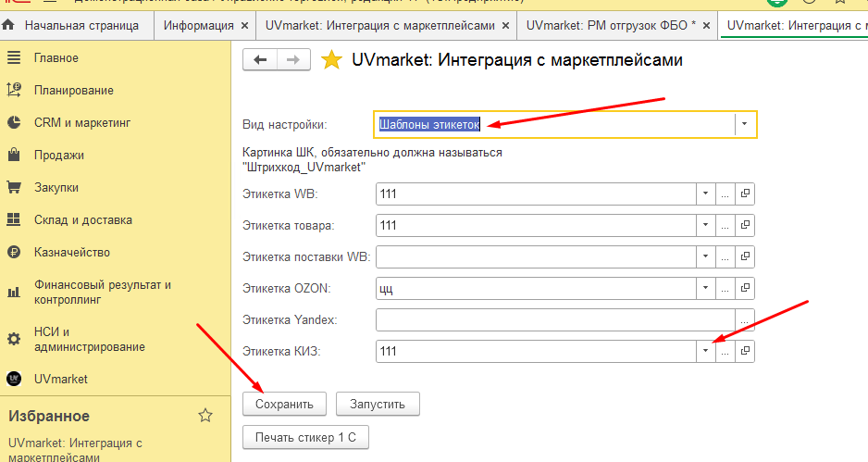Open the Этикетка WB value in new window icon

[745, 194]
